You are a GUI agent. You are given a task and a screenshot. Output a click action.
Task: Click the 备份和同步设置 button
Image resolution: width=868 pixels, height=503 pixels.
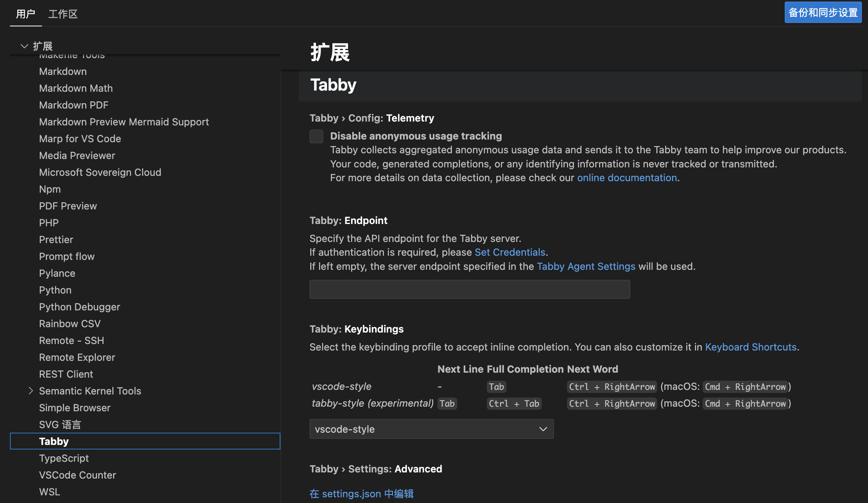coord(823,13)
